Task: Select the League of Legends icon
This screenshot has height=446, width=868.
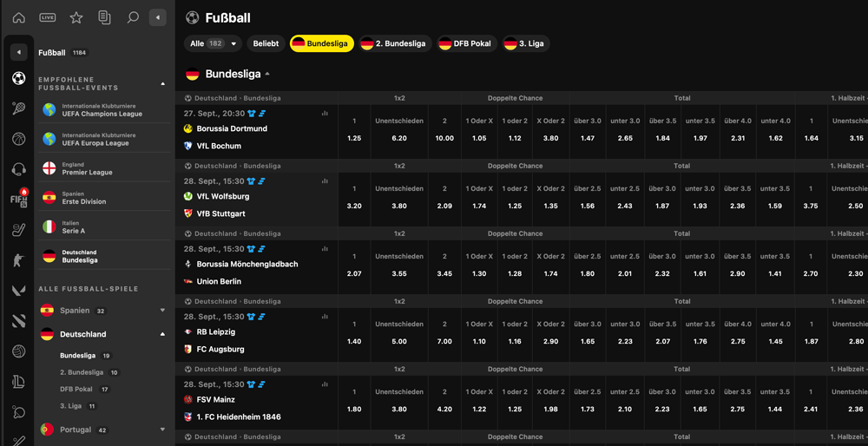Action: pos(19,382)
